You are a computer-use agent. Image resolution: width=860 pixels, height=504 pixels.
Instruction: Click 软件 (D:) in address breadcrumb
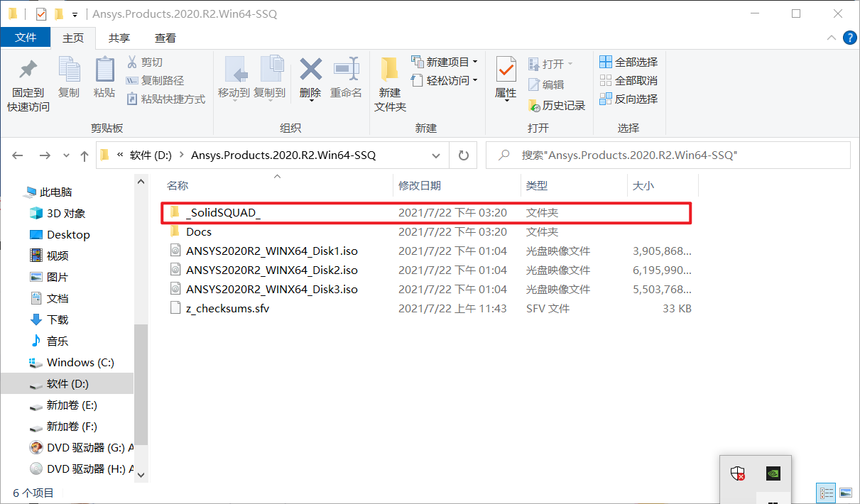[x=151, y=155]
